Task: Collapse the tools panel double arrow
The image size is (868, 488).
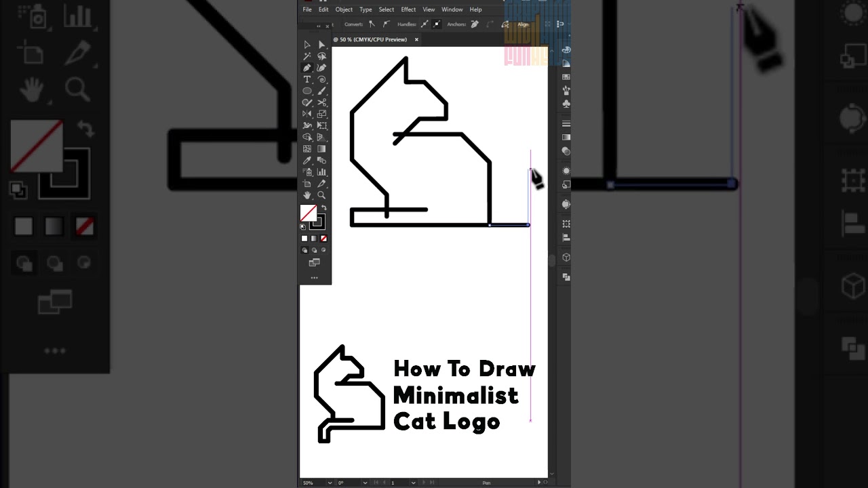Action: click(x=319, y=26)
